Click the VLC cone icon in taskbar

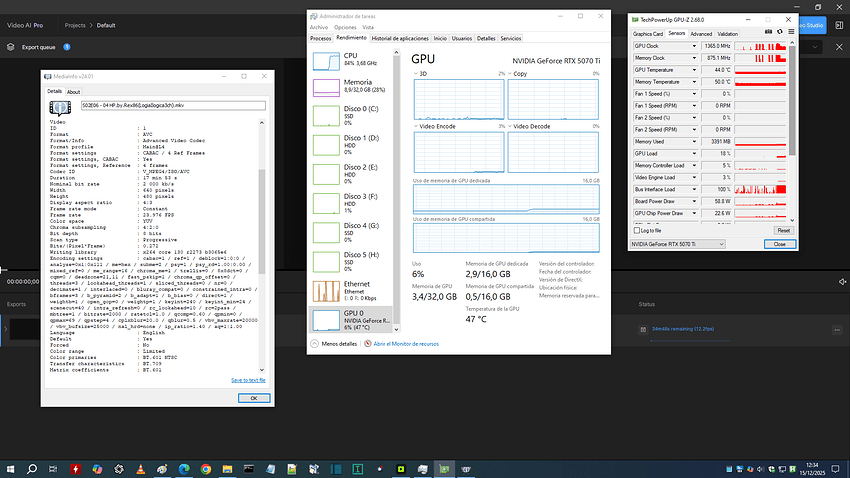pos(140,468)
